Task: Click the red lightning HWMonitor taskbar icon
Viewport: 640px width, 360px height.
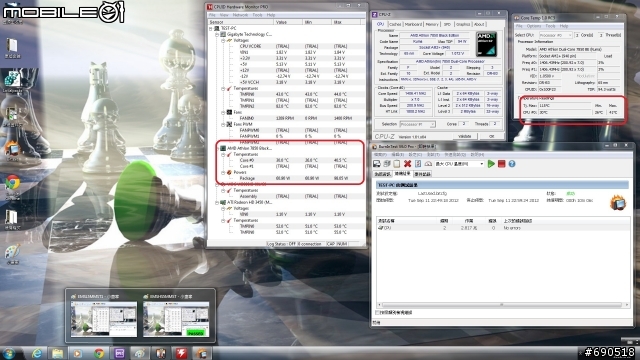Action: [x=181, y=353]
